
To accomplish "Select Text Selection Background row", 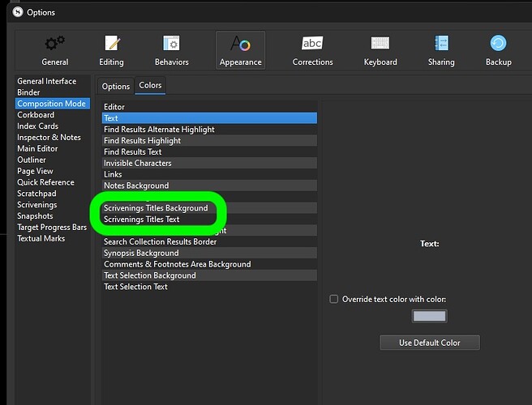I will (x=209, y=275).
